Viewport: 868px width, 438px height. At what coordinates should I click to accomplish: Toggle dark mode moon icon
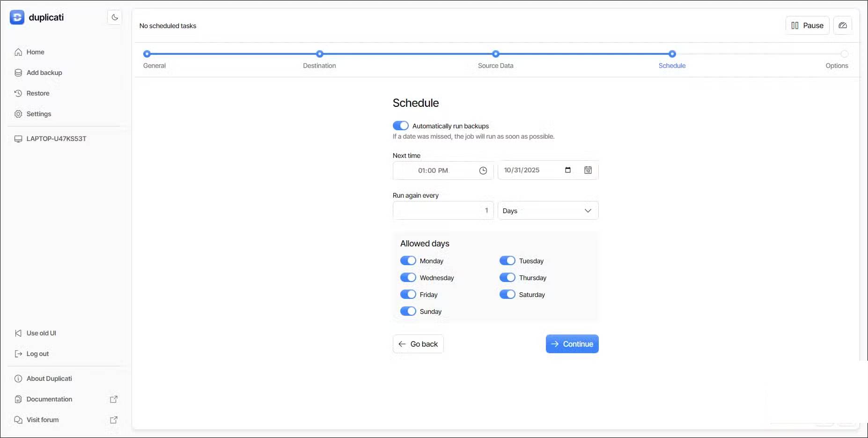(115, 17)
